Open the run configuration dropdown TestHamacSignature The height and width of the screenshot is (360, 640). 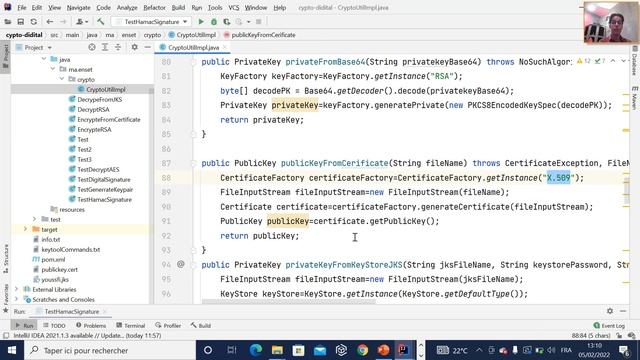(x=151, y=22)
